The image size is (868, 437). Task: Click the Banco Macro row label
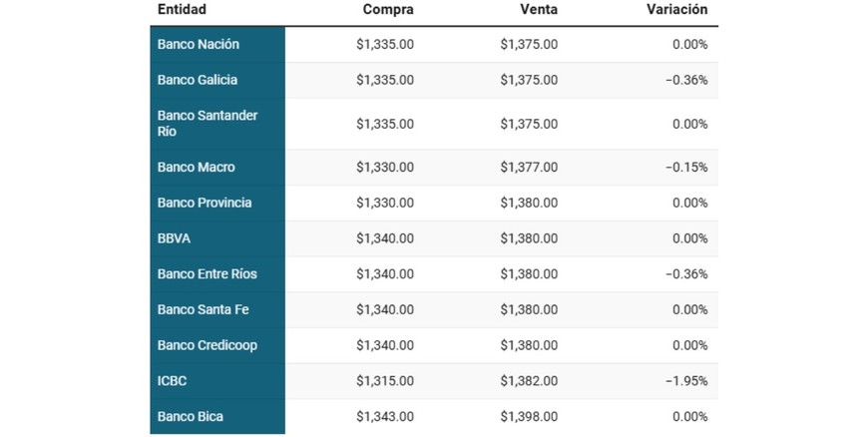197,168
